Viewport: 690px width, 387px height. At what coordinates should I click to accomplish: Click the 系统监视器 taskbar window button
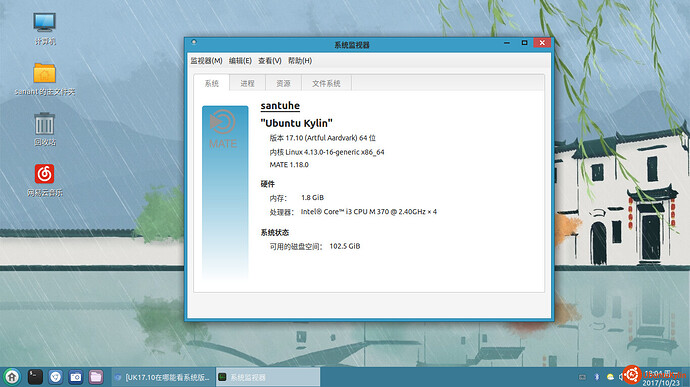pos(268,377)
